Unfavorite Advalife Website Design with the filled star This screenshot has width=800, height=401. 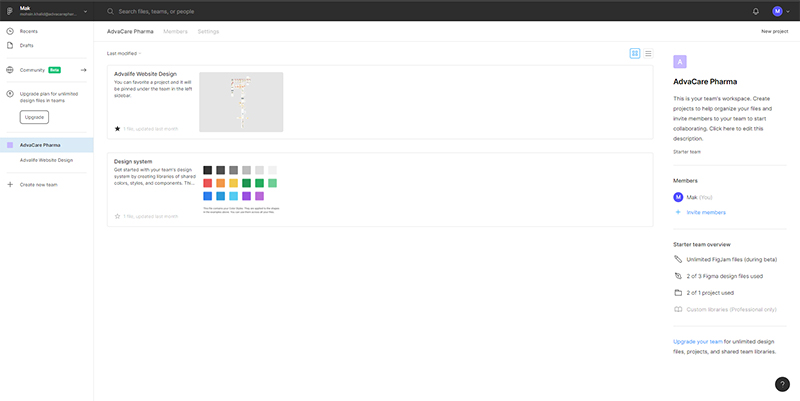[117, 129]
